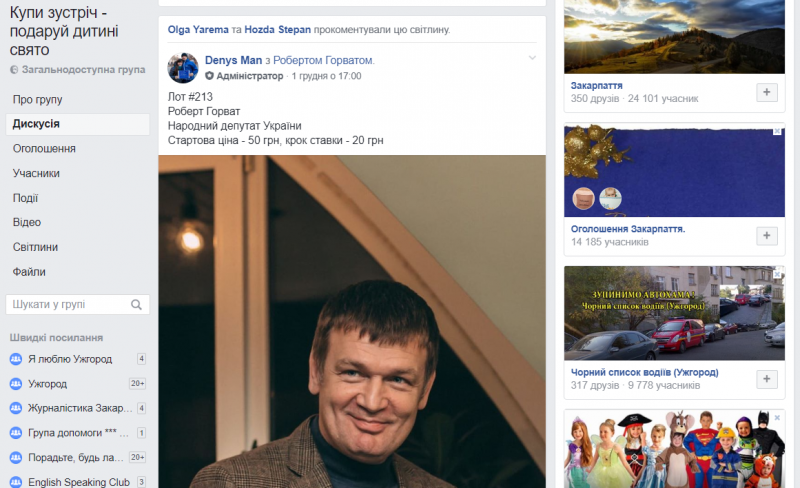Open Я люблю Ужгород group icon shortcut
The image size is (800, 488).
pos(16,359)
